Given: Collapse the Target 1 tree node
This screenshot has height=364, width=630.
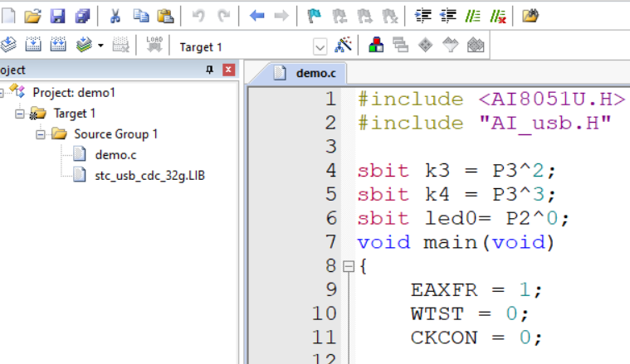Looking at the screenshot, I should [x=20, y=113].
